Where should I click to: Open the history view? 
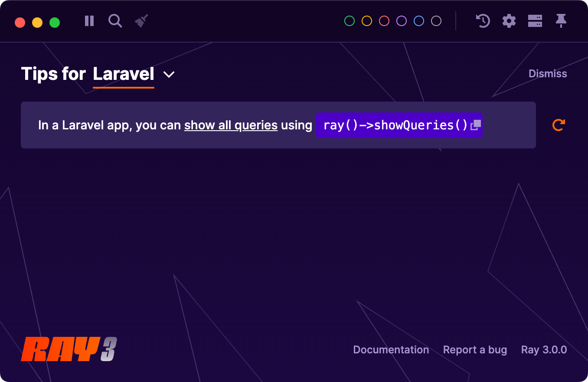click(x=483, y=21)
